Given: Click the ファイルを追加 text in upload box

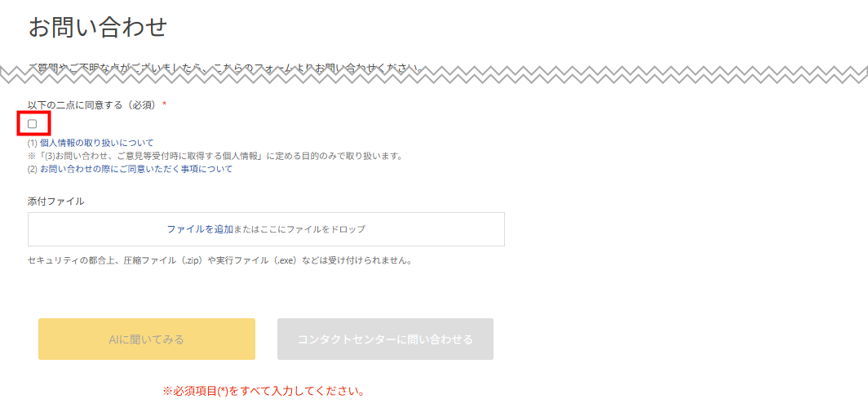Looking at the screenshot, I should [201, 229].
